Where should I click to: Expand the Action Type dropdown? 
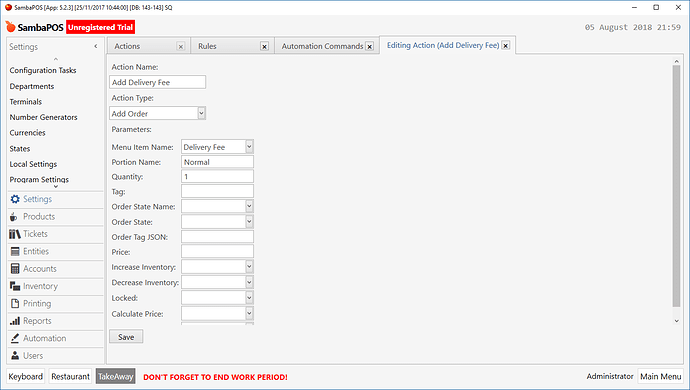coord(201,113)
